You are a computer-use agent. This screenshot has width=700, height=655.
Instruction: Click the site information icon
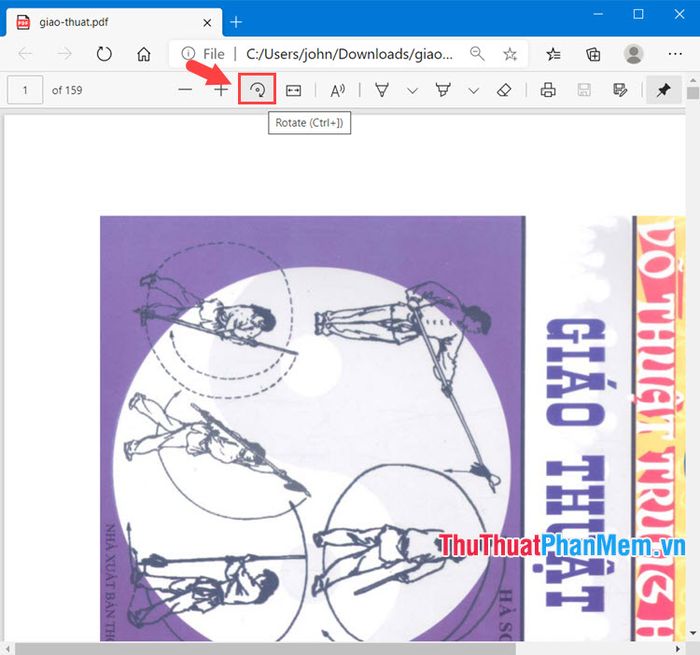188,54
